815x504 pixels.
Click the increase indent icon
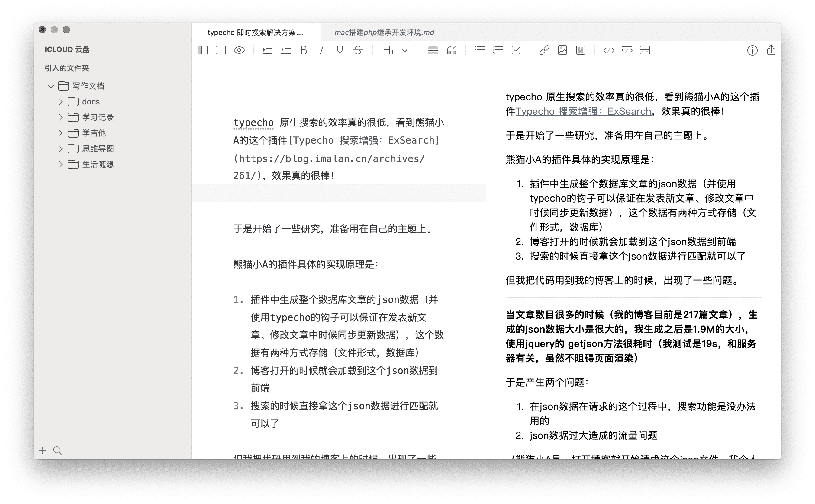click(268, 50)
